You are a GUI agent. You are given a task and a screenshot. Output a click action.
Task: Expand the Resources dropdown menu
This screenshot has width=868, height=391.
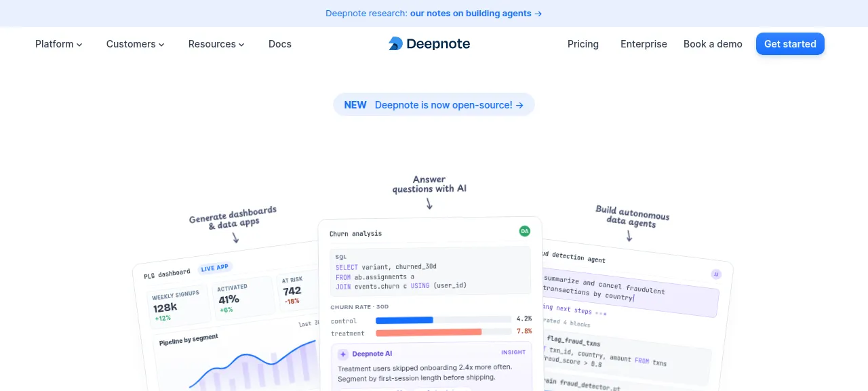[x=216, y=44]
